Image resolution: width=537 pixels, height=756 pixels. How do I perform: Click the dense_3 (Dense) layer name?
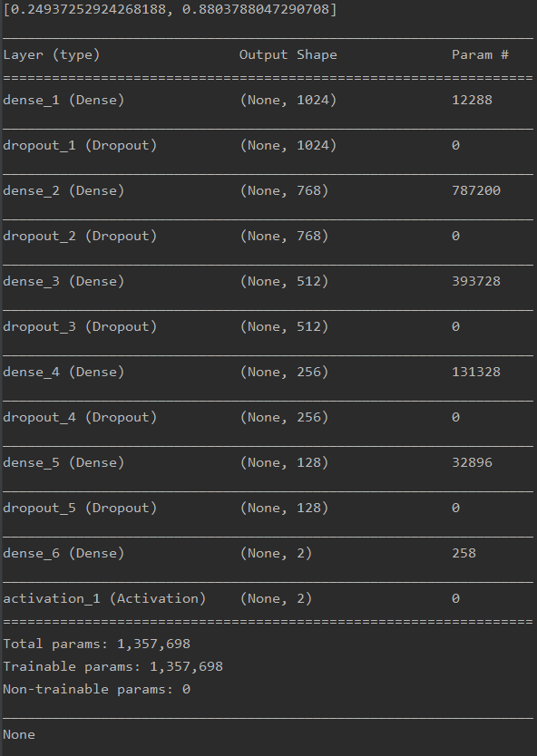click(x=63, y=282)
